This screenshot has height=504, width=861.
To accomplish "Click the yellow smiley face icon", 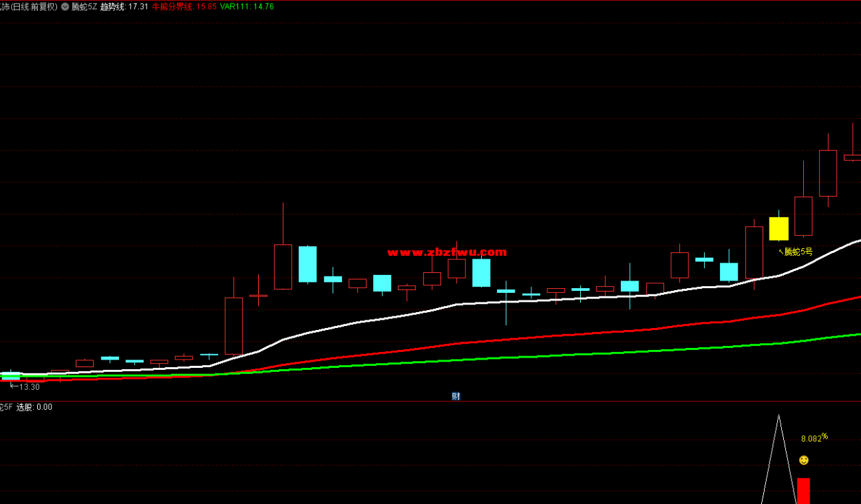I will tap(803, 460).
